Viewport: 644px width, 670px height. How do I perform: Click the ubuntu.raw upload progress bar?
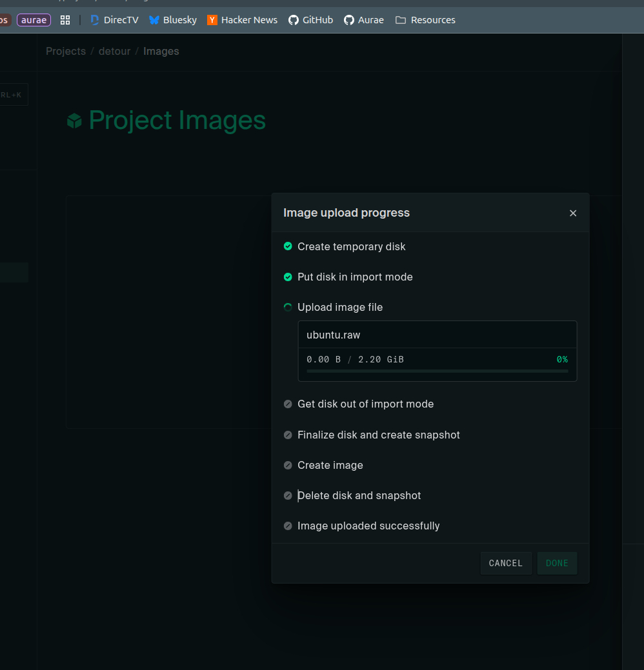[x=437, y=371]
